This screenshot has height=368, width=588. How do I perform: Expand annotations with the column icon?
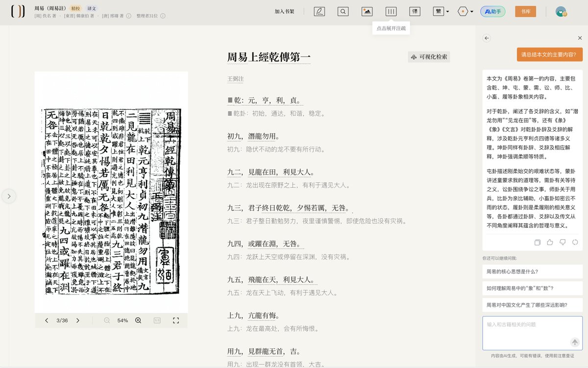tap(391, 11)
